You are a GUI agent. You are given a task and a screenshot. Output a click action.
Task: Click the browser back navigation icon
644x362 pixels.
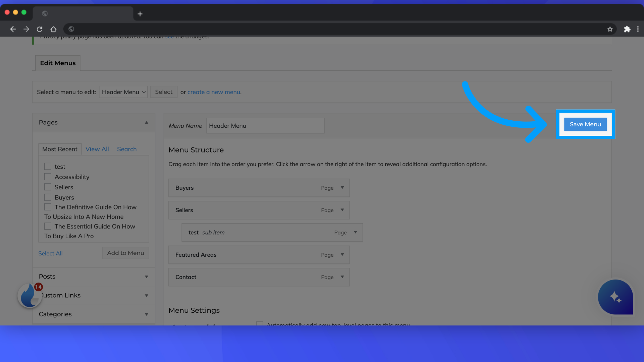tap(13, 29)
